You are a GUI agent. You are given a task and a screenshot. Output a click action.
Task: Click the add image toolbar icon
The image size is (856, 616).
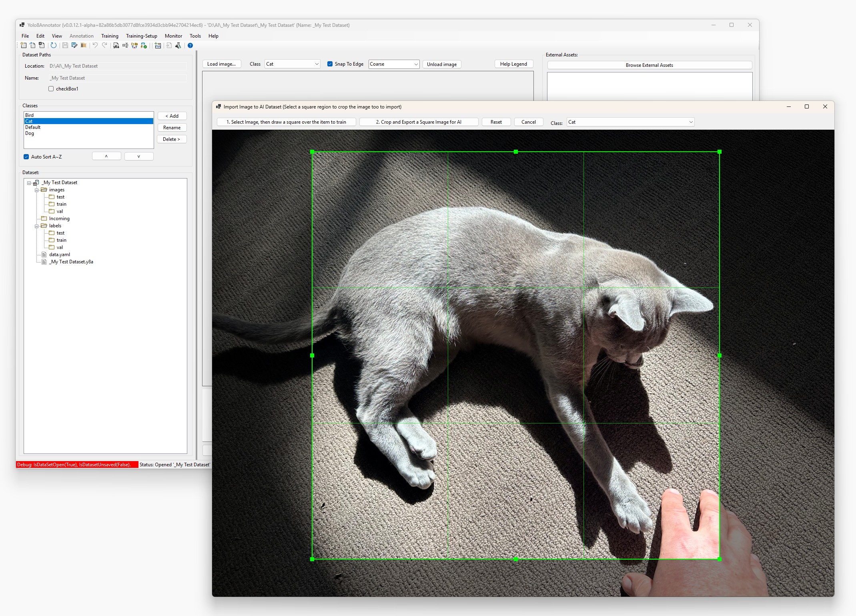(x=158, y=45)
